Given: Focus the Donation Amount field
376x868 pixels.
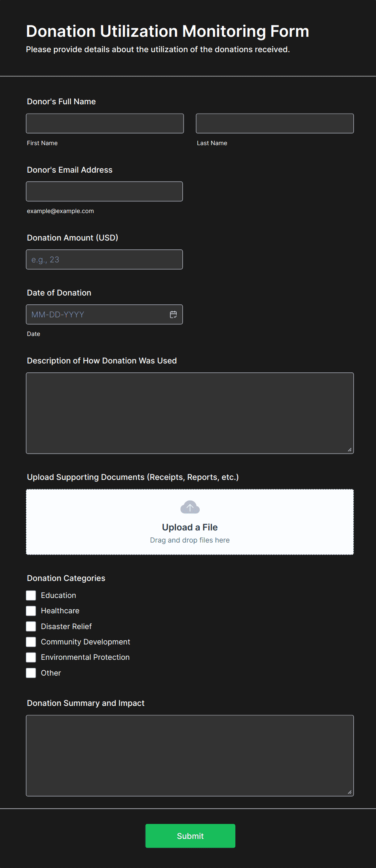Looking at the screenshot, I should 104,259.
